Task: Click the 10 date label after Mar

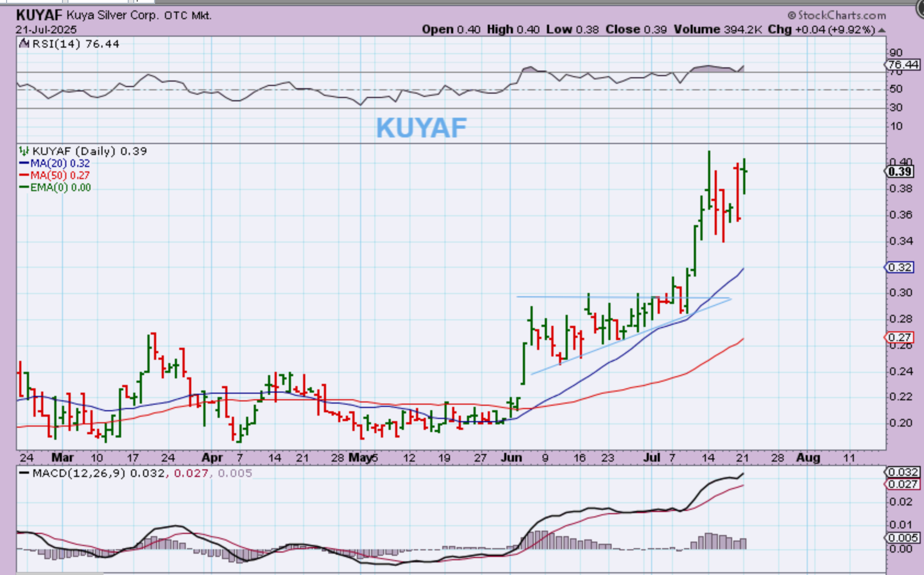Action: click(x=96, y=458)
